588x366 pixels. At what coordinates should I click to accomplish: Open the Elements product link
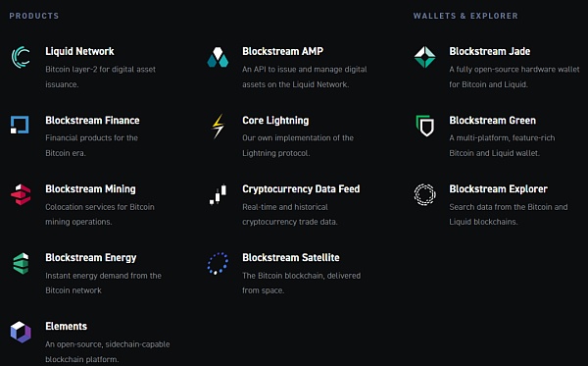pos(66,326)
